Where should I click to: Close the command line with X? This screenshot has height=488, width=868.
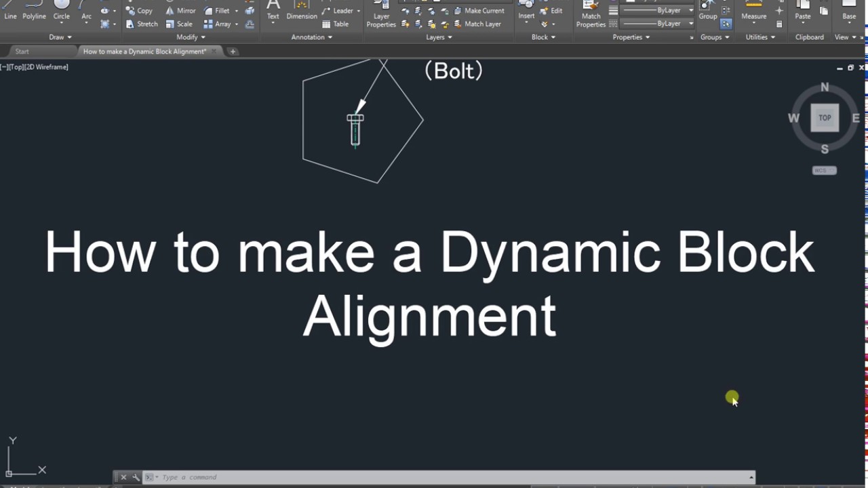pos(123,477)
